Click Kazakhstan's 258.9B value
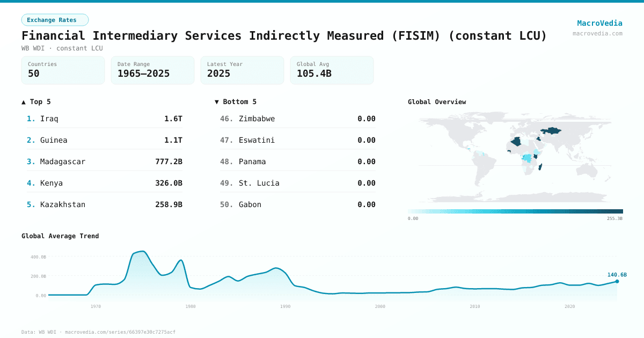Screen dimensions: 644x338 coord(169,204)
